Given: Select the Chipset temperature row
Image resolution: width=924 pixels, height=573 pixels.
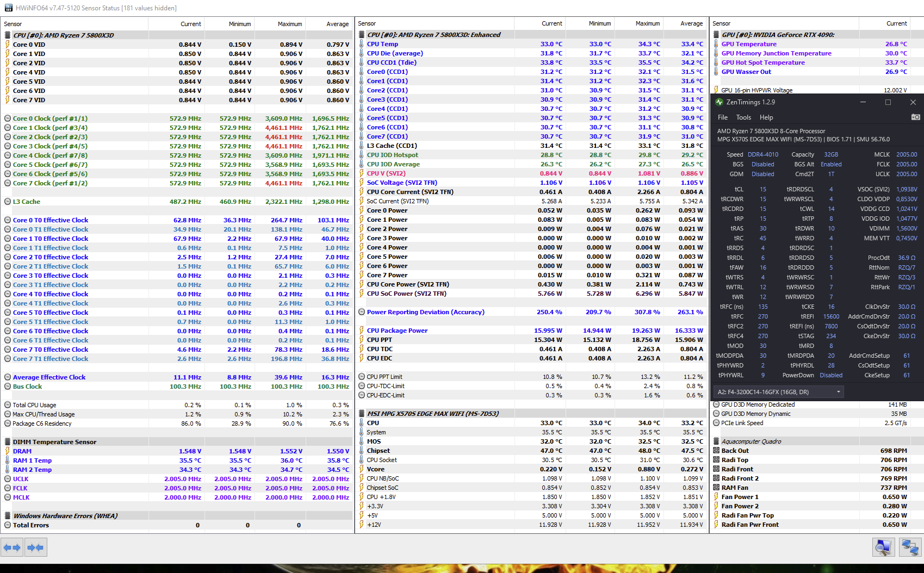Looking at the screenshot, I should pyautogui.click(x=531, y=451).
